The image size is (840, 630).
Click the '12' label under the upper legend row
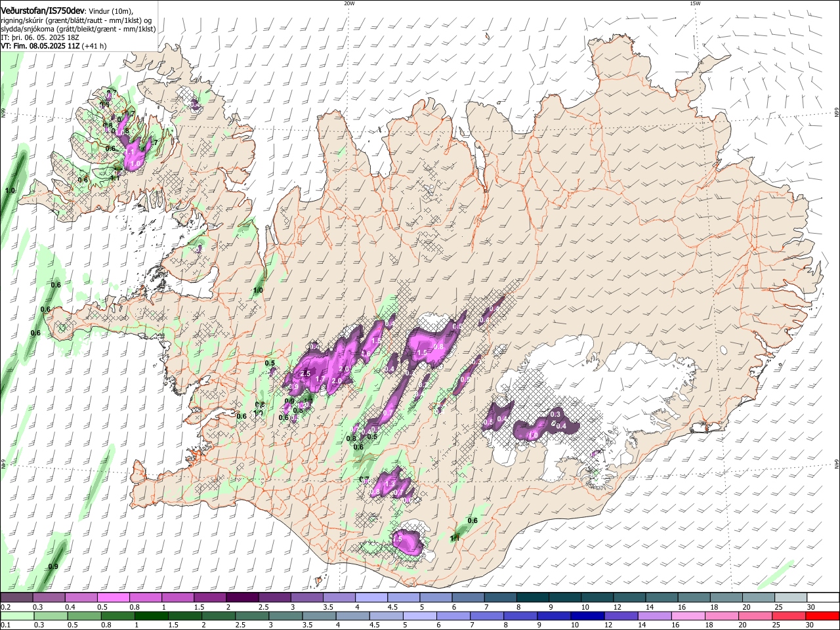pyautogui.click(x=618, y=607)
